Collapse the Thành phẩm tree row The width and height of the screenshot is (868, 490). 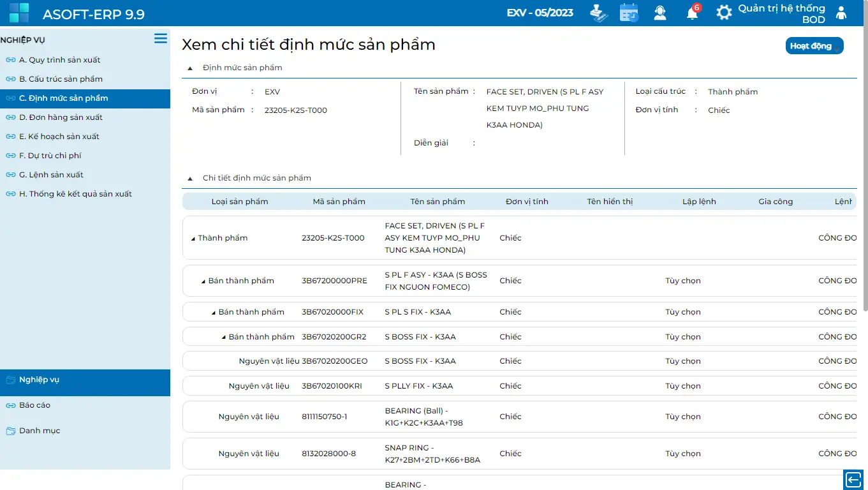click(x=193, y=239)
